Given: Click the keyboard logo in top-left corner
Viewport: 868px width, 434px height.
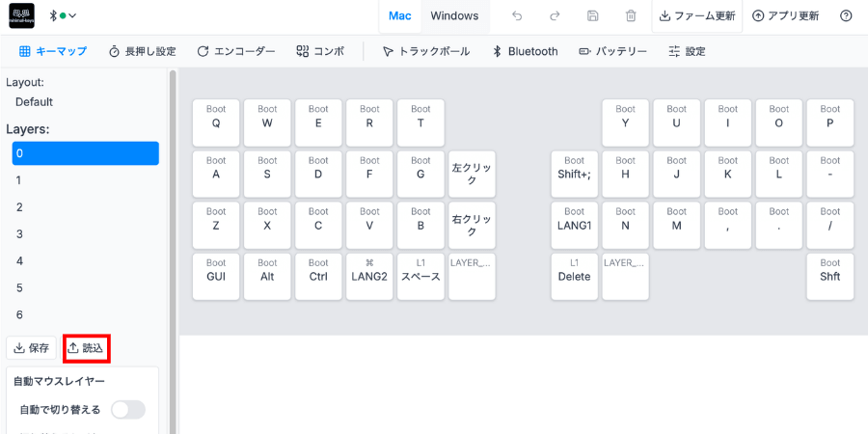Looking at the screenshot, I should point(21,16).
